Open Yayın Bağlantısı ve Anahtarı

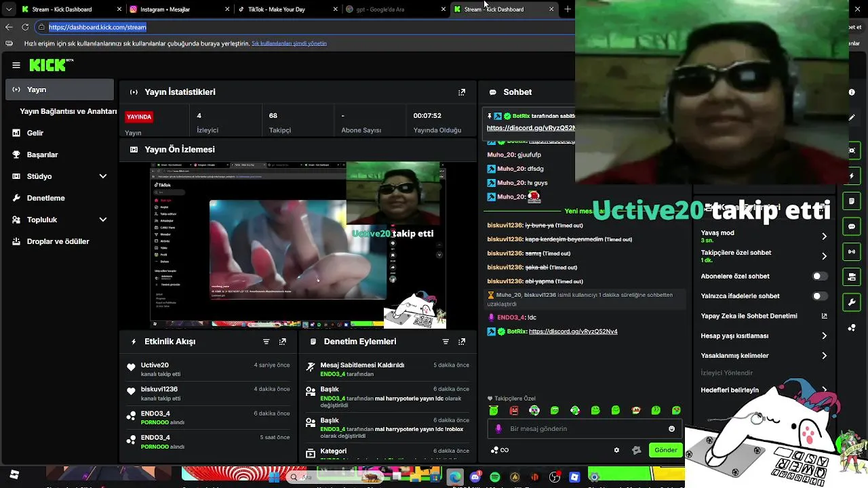tap(68, 111)
